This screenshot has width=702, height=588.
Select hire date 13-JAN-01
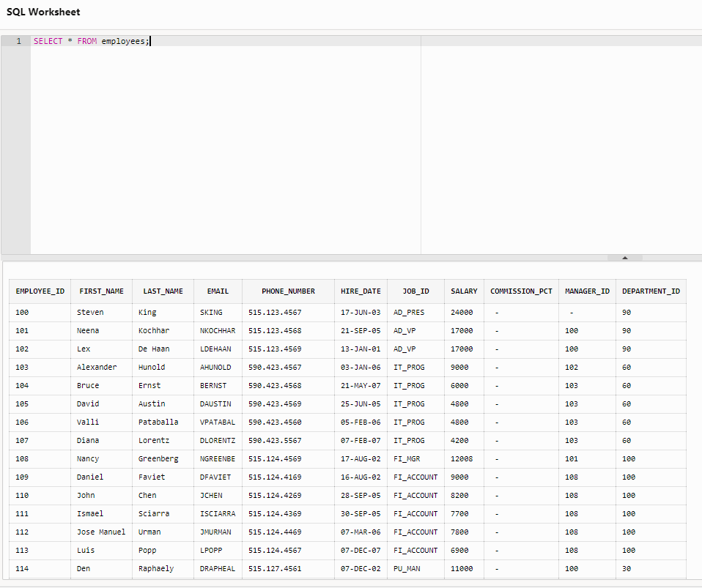point(361,349)
